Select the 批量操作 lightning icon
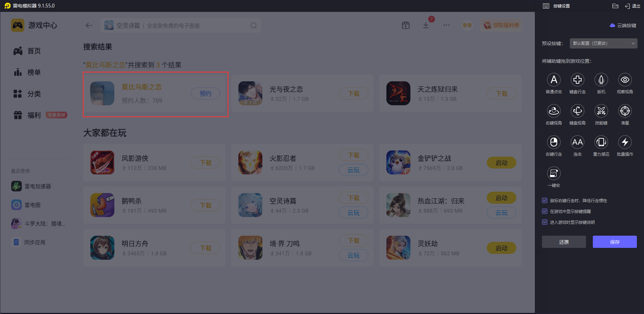 (625, 142)
